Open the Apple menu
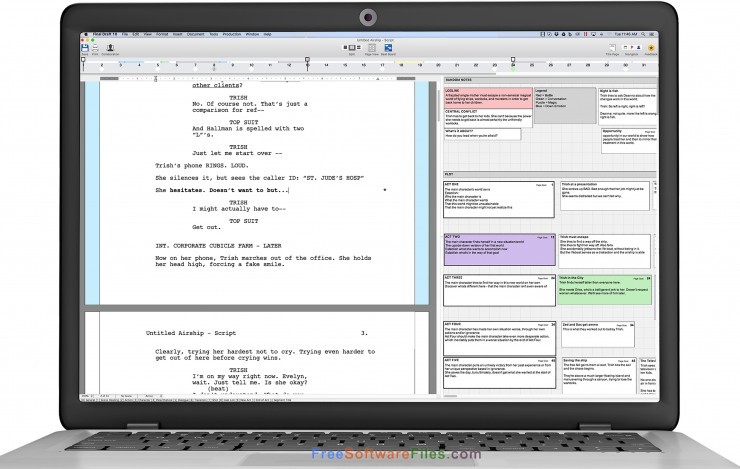Viewport: 740px width, 469px height. tap(86, 34)
